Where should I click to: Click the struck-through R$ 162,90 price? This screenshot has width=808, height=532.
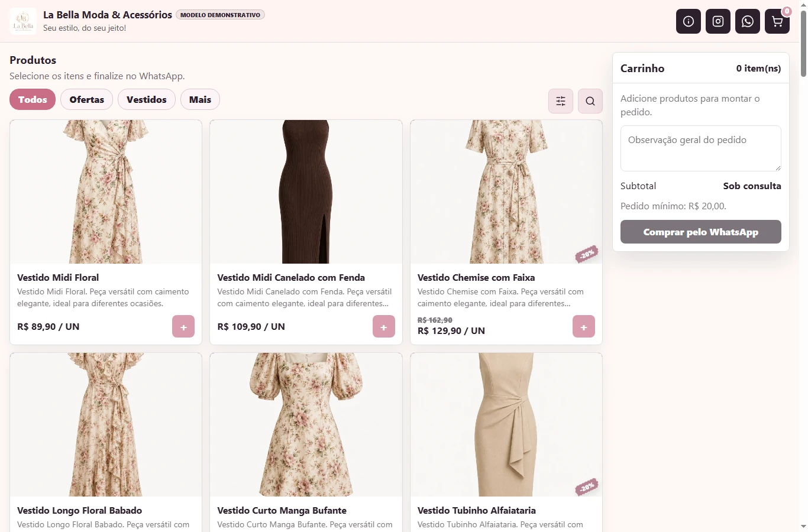coord(435,320)
